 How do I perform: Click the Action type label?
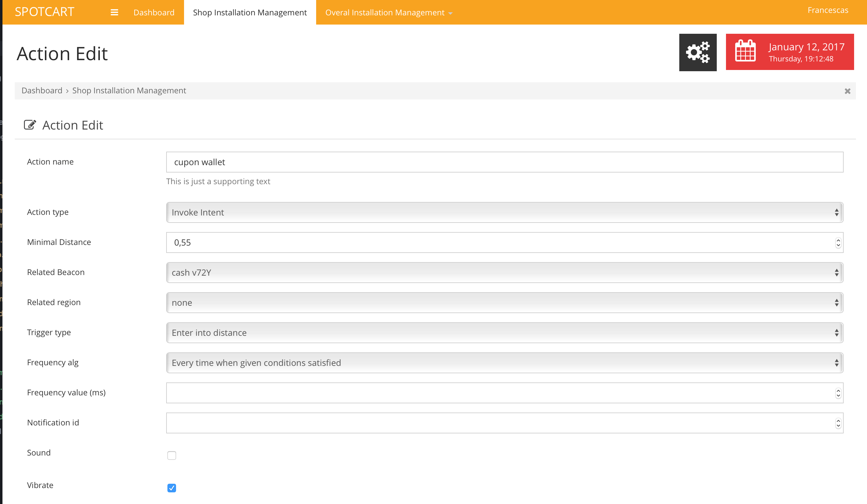48,212
